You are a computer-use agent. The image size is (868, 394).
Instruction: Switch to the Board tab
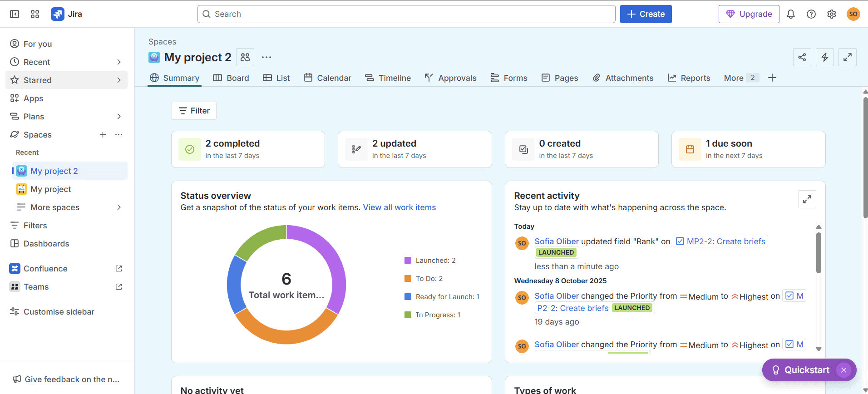point(231,78)
